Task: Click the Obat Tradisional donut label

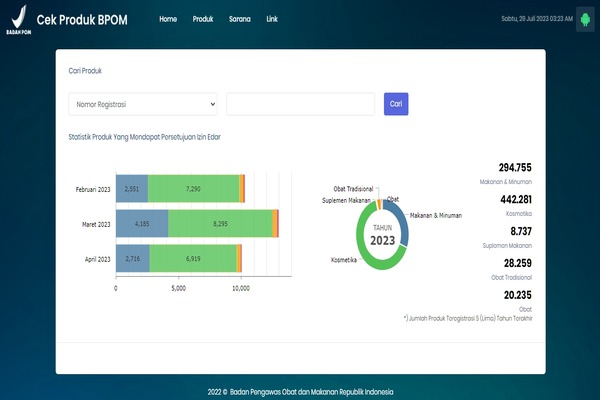Action: point(353,189)
